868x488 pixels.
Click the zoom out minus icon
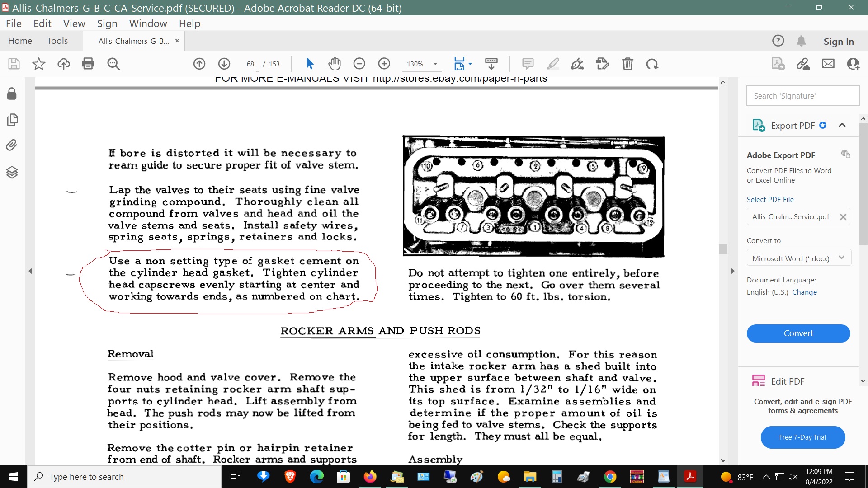coord(359,64)
